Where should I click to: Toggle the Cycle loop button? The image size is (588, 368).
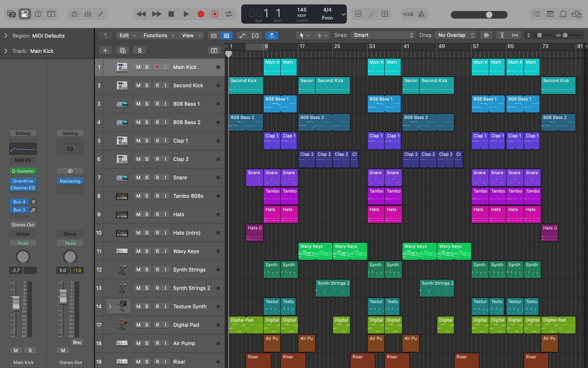(x=229, y=14)
